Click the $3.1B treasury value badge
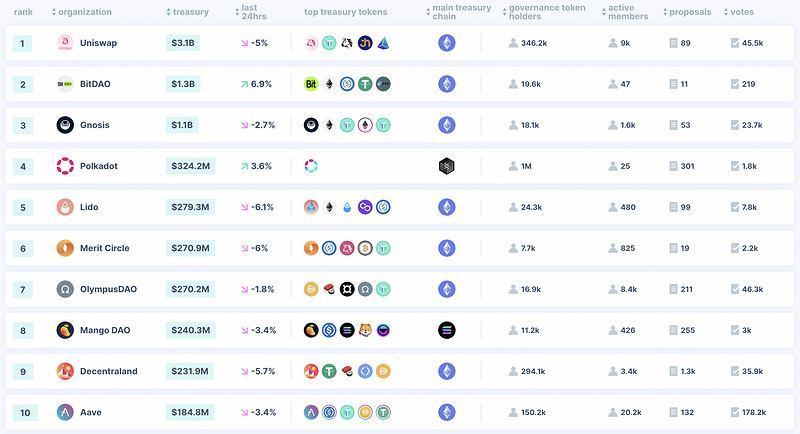Viewport: 800px width, 434px height. coord(183,43)
